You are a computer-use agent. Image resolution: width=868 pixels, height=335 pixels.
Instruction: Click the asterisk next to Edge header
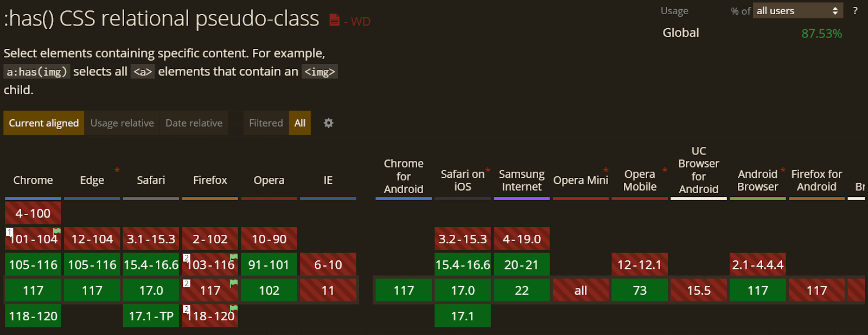117,169
